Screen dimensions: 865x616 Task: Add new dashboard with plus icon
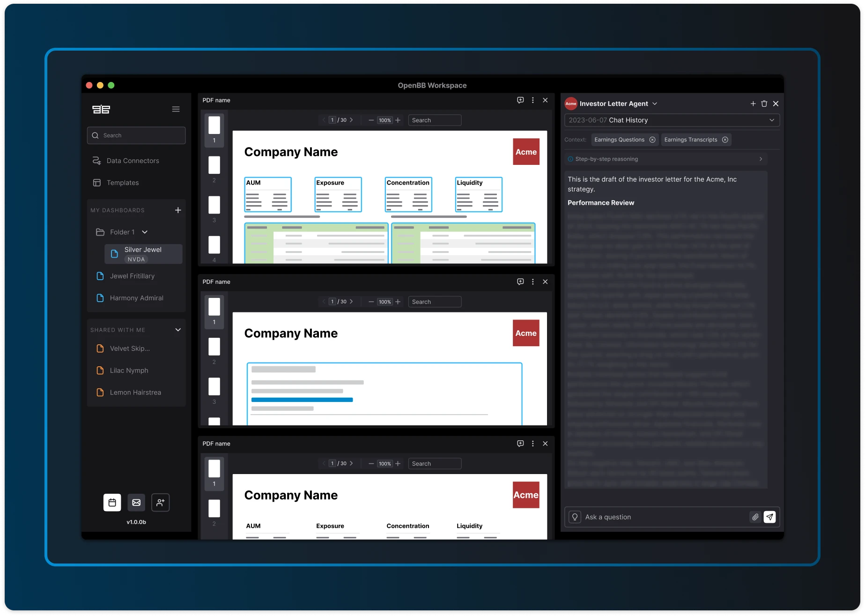[x=178, y=210]
